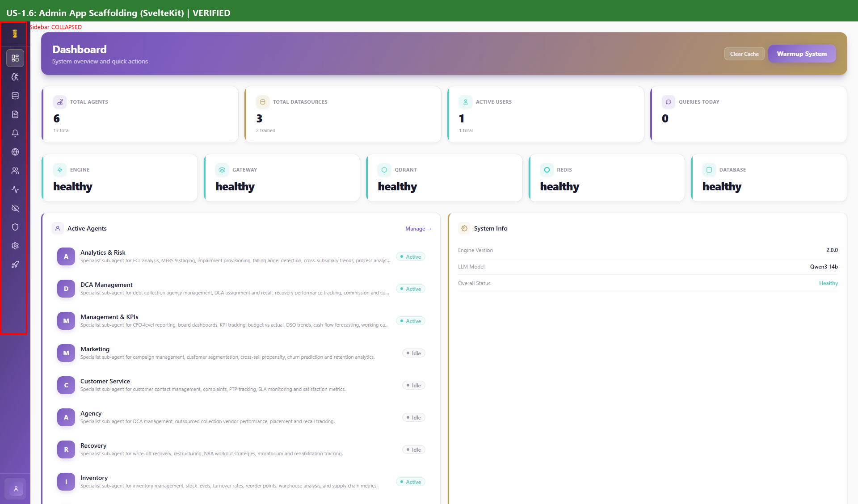The height and width of the screenshot is (504, 858).
Task: Open the activity pulse sidebar icon
Action: pyautogui.click(x=15, y=189)
